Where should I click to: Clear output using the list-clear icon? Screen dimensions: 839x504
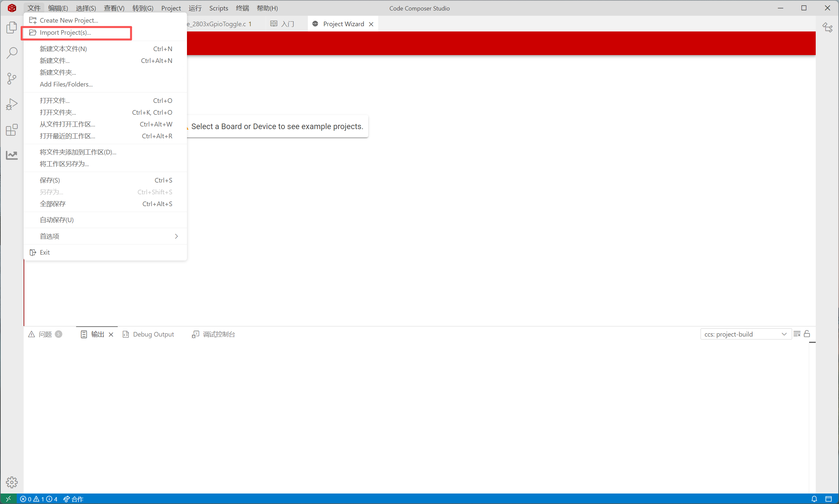pyautogui.click(x=796, y=334)
